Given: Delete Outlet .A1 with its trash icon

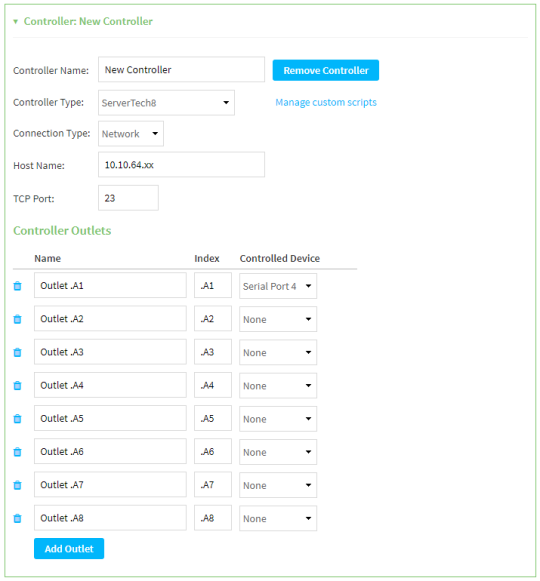Looking at the screenshot, I should 17,286.
